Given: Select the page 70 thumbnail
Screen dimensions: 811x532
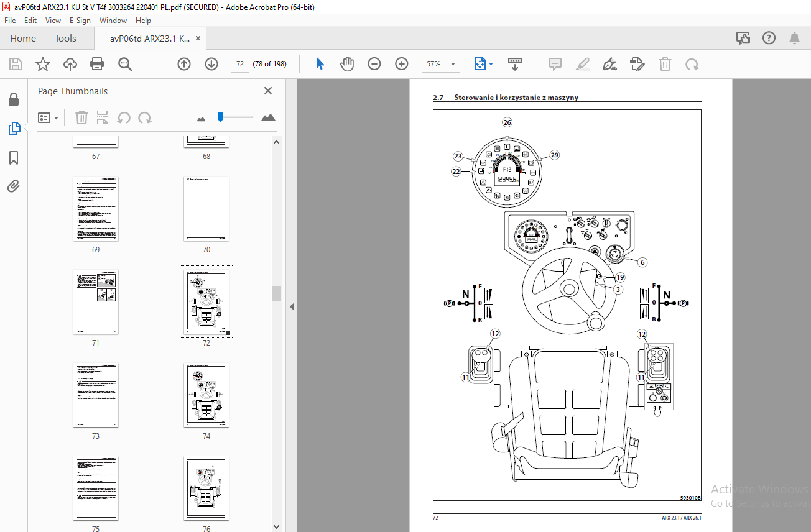Looking at the screenshot, I should [x=206, y=209].
